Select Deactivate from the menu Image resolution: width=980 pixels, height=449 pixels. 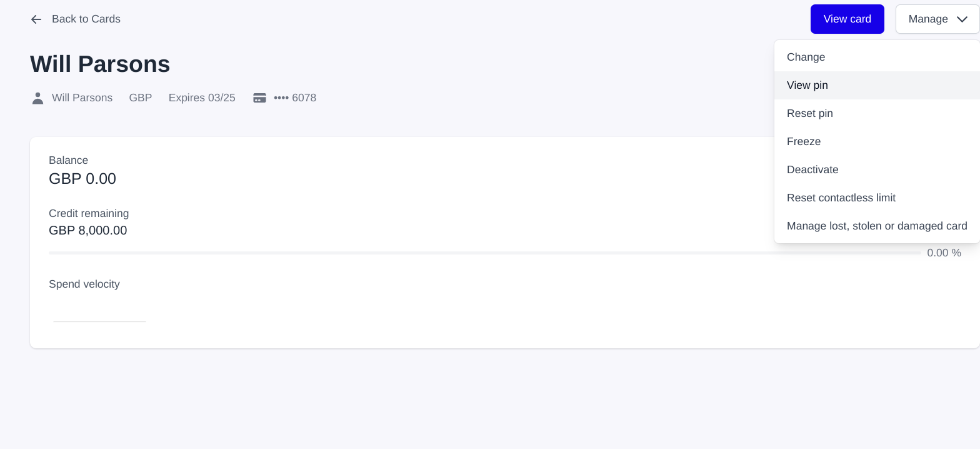pos(812,169)
